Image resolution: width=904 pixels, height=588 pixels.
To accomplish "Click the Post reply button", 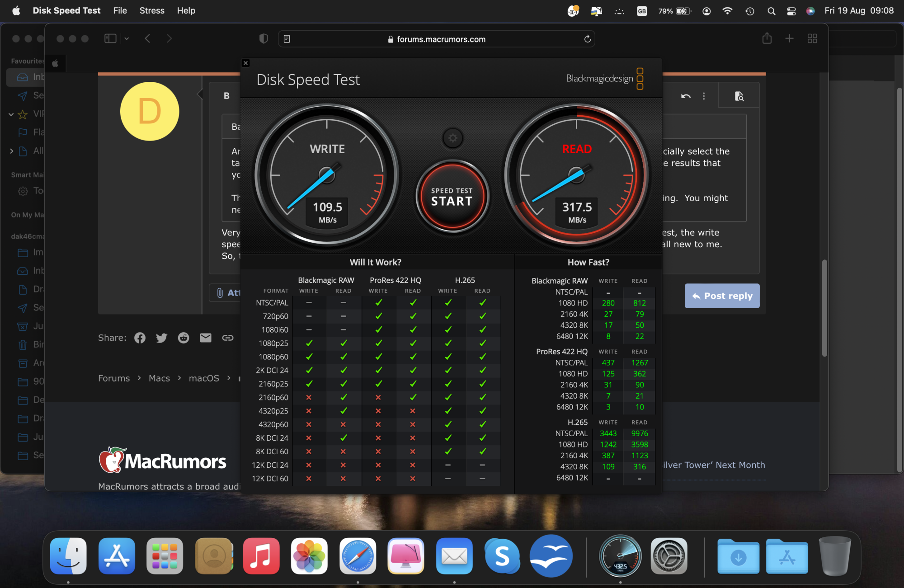I will pos(722,296).
